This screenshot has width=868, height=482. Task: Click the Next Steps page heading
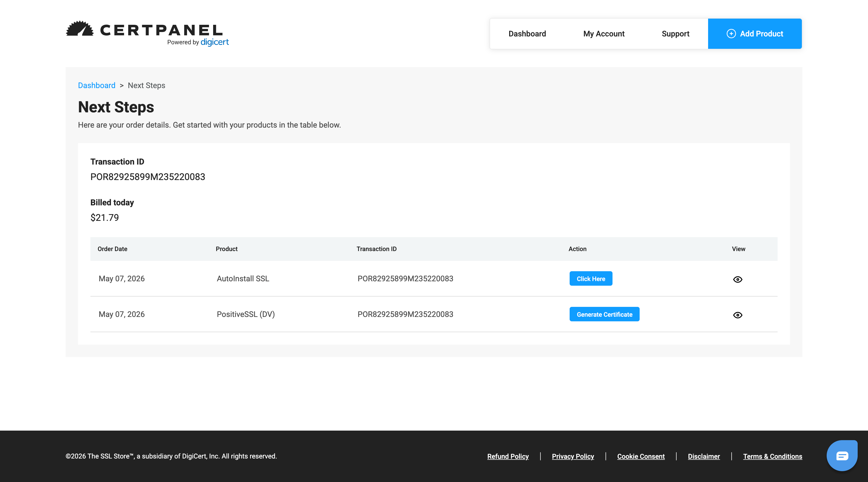pyautogui.click(x=116, y=107)
